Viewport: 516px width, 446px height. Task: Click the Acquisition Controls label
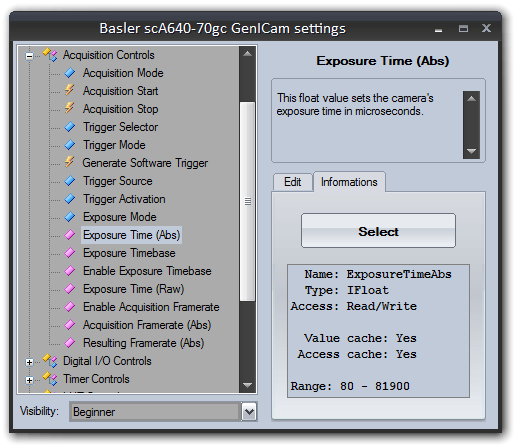click(109, 55)
